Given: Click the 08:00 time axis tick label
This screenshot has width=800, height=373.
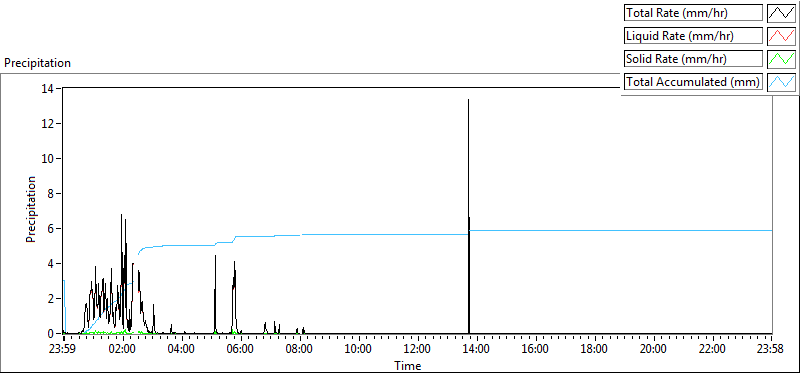Looking at the screenshot, I should [x=300, y=350].
